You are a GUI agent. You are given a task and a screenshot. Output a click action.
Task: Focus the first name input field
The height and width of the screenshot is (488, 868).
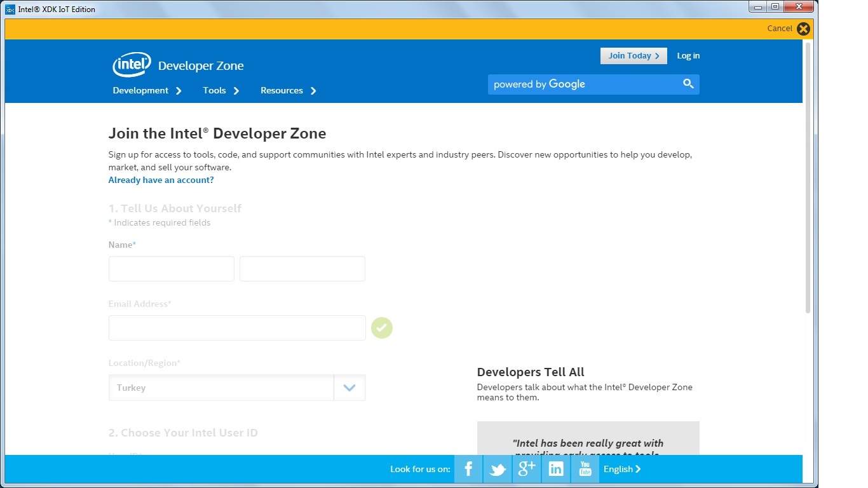172,269
